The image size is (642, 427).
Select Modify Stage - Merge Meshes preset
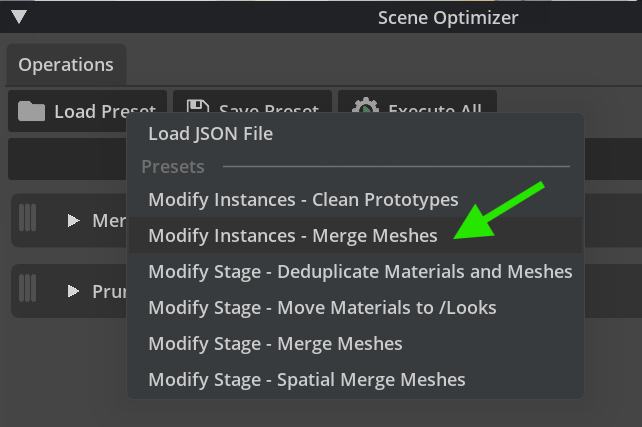(x=275, y=343)
